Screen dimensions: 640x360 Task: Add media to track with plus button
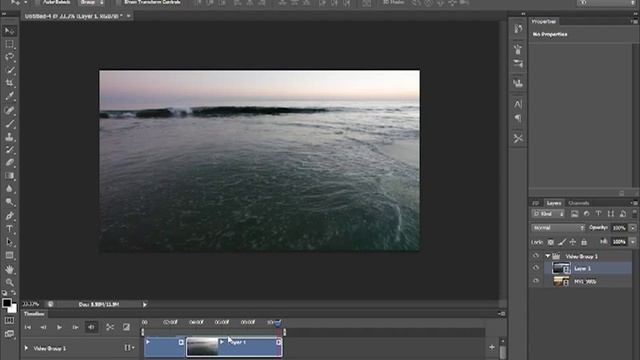(492, 347)
